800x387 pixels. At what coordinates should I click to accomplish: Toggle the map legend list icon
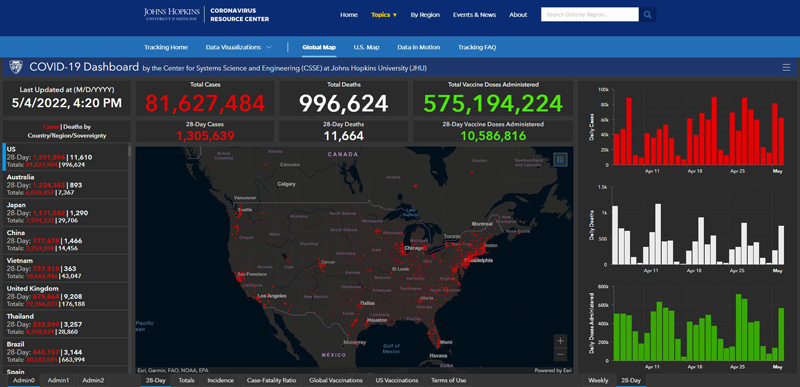(560, 160)
